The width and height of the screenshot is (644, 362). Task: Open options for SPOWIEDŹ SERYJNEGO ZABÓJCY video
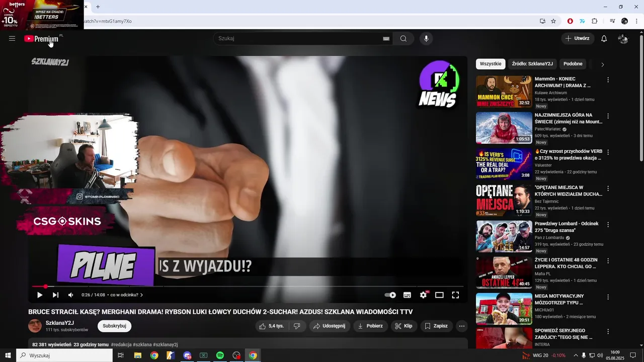pos(608,332)
